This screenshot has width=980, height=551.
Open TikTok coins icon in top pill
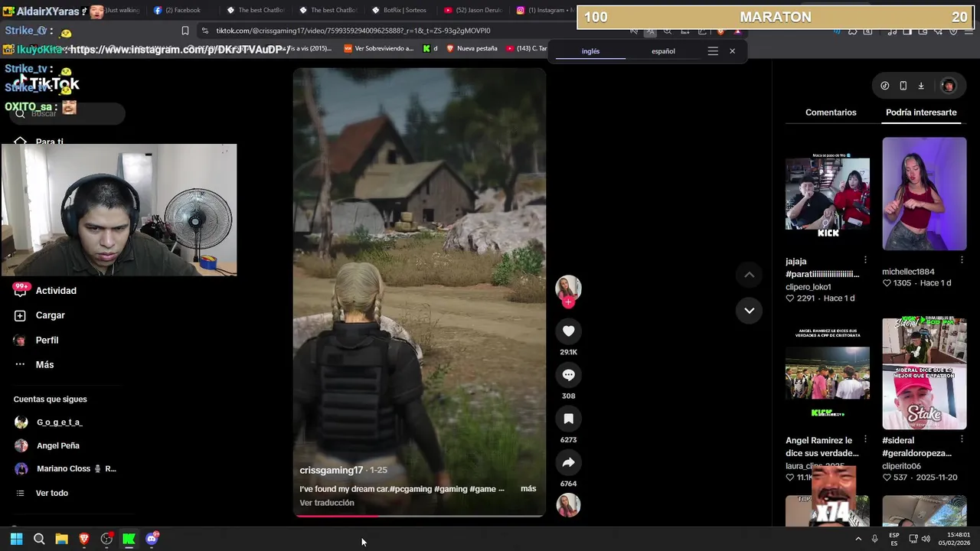(885, 86)
